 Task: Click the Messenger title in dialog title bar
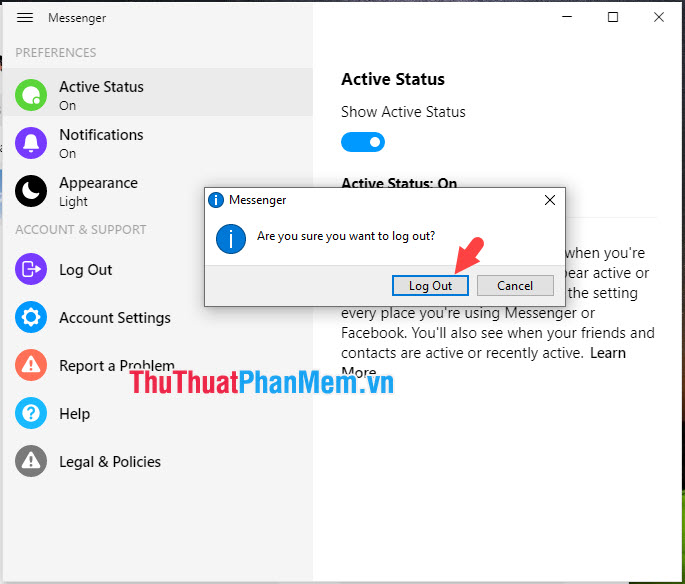click(x=257, y=200)
